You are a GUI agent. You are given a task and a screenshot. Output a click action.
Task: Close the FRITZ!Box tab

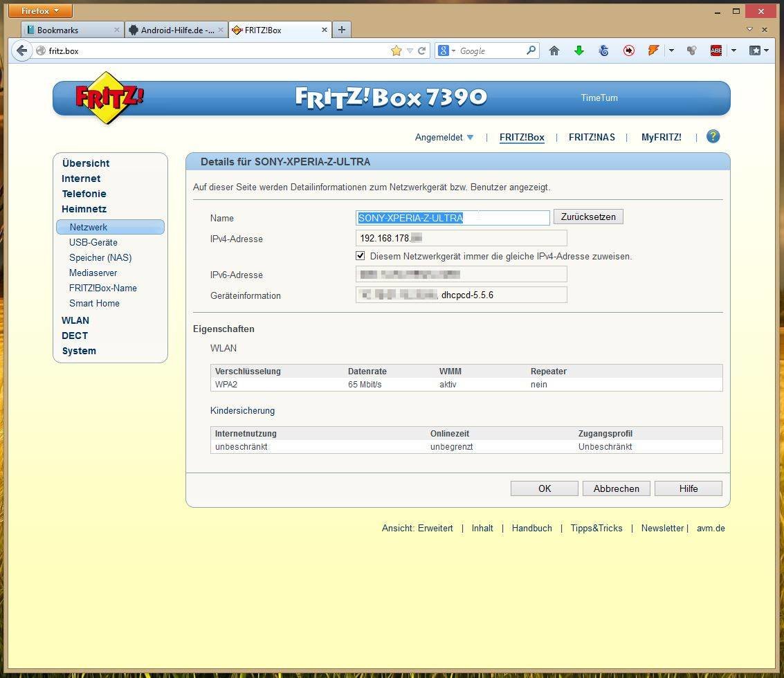click(x=324, y=30)
